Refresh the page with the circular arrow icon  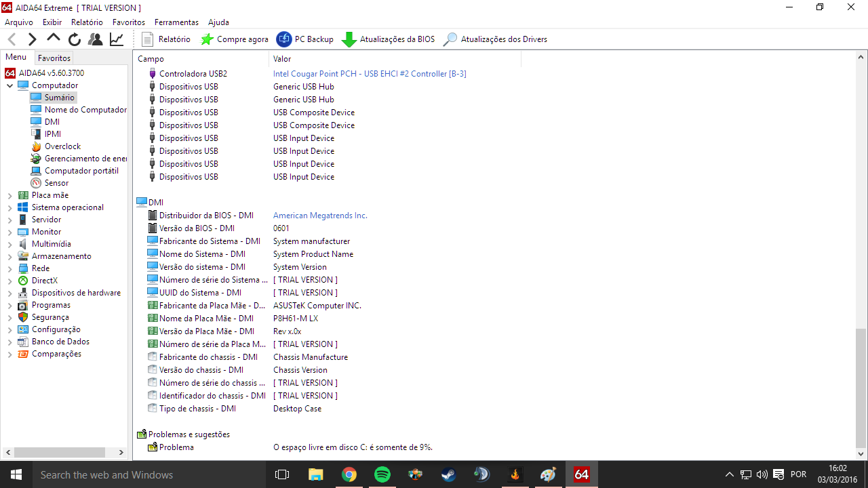(x=75, y=39)
